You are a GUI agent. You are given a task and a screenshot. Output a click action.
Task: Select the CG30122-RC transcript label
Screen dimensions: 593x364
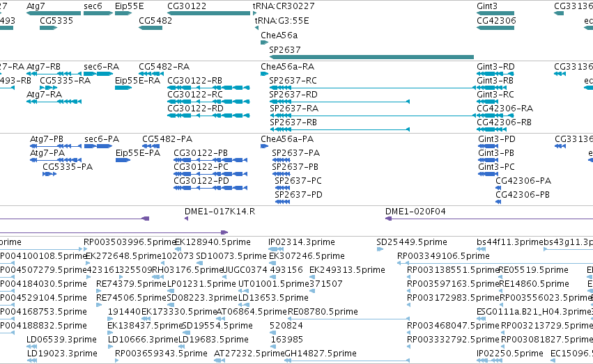pyautogui.click(x=195, y=95)
